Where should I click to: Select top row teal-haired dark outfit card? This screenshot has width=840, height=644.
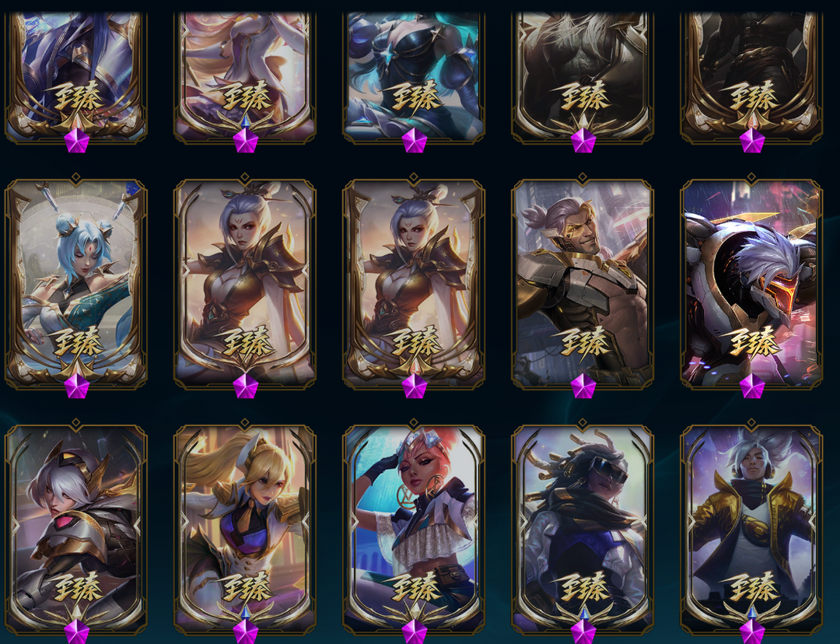pyautogui.click(x=414, y=78)
